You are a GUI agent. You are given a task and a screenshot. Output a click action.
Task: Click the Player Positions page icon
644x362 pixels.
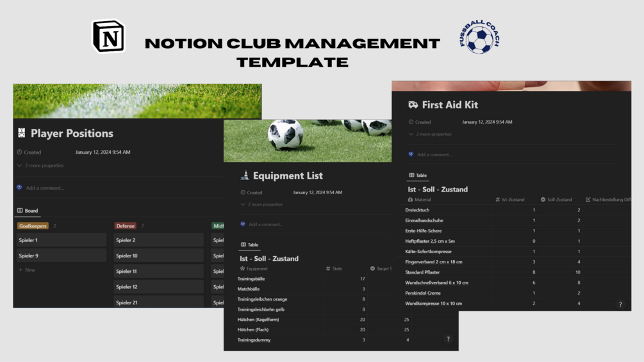21,133
